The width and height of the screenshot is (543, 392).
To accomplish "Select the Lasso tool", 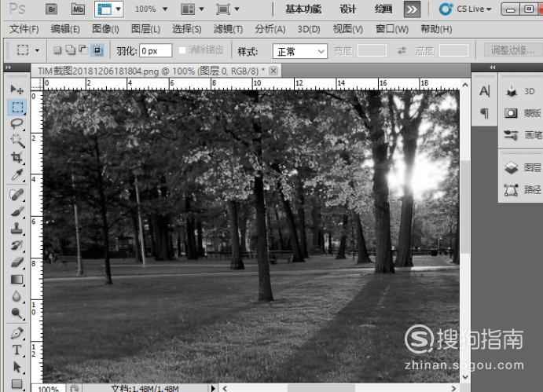I will click(17, 123).
